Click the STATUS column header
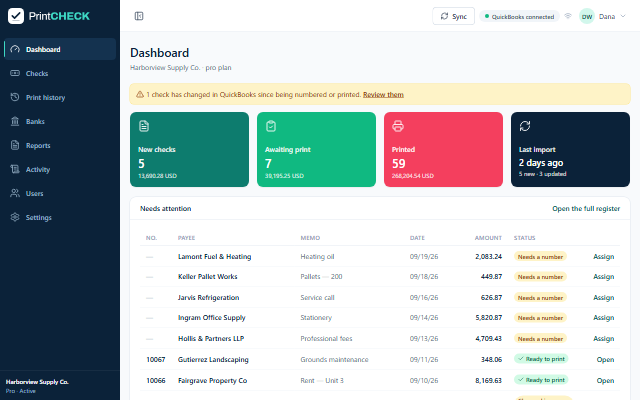 524,238
